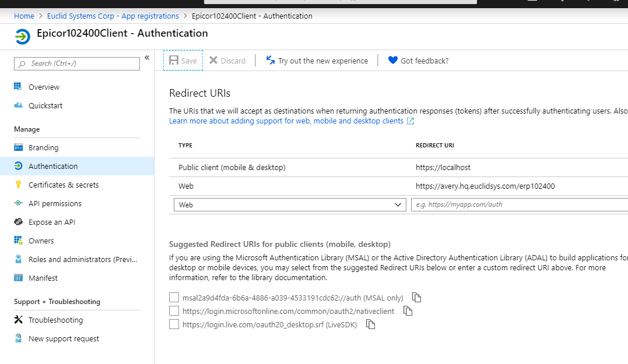Open the Web type dropdown
Viewport: 628px width, 364px height.
290,204
